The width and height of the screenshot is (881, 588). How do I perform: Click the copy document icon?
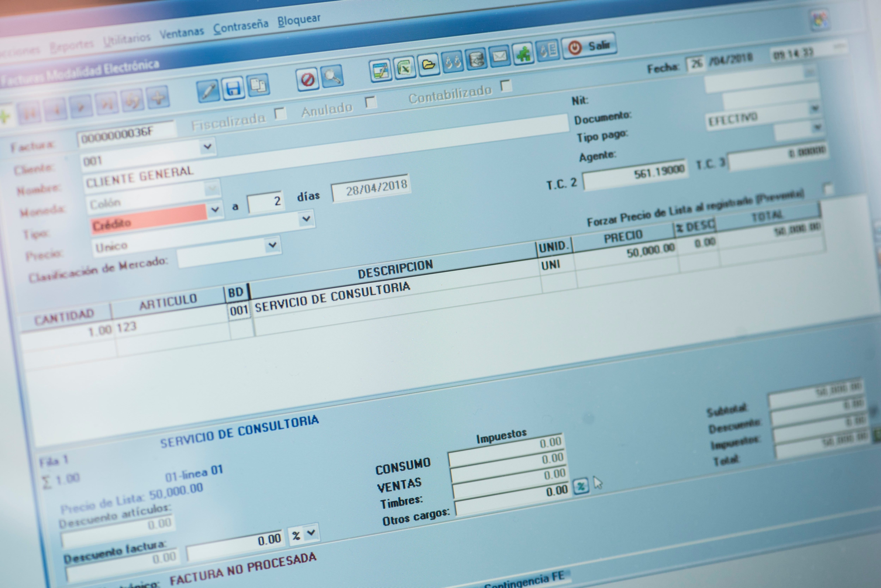point(258,85)
